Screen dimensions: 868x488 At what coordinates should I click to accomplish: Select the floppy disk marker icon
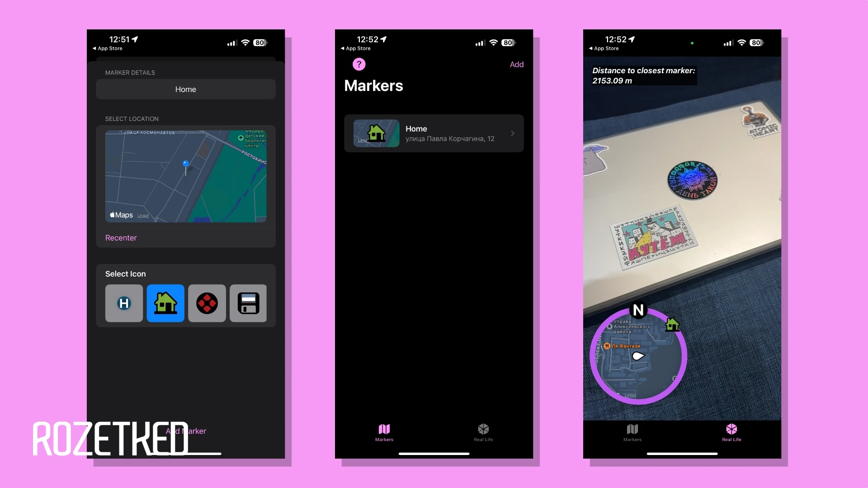248,303
